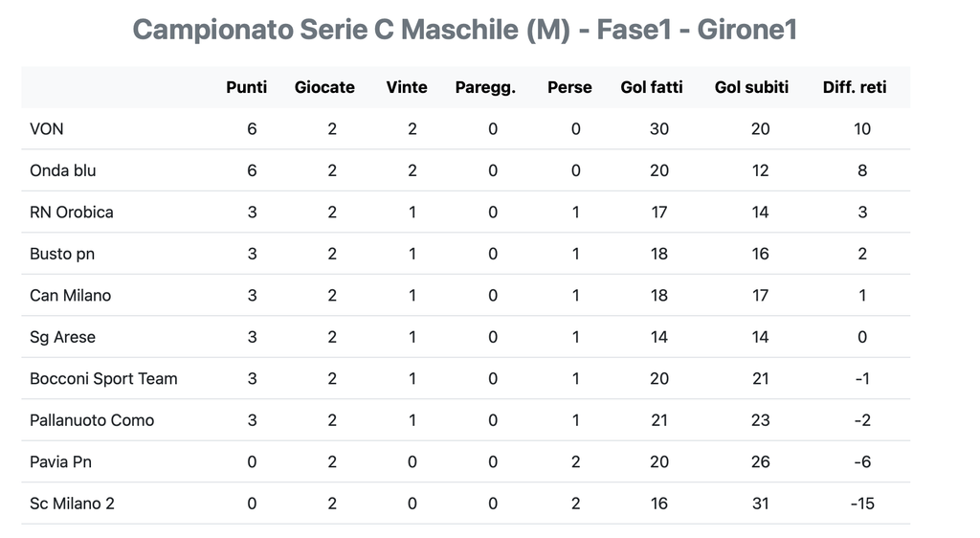The height and width of the screenshot is (538, 980).
Task: Select the Pallanuoto Como team name
Action: tap(92, 420)
